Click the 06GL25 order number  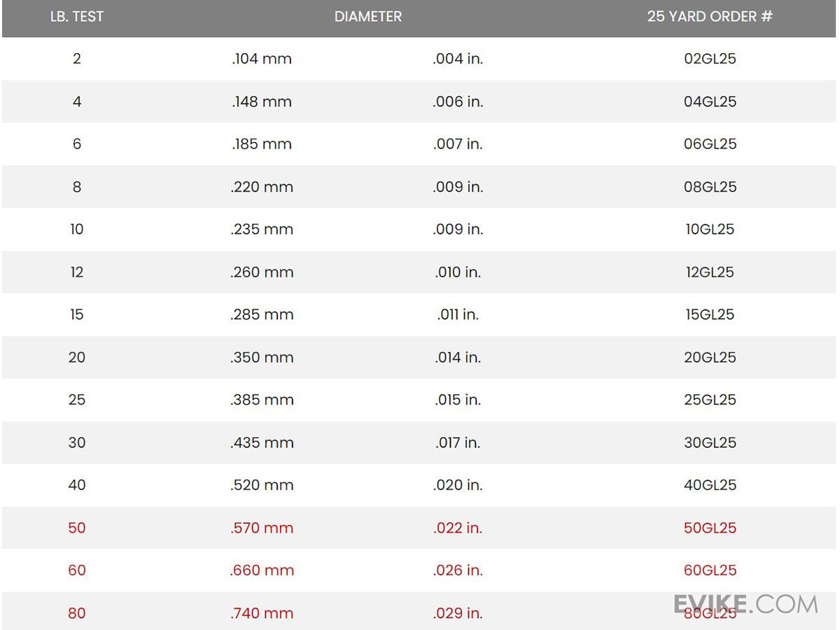pyautogui.click(x=710, y=144)
